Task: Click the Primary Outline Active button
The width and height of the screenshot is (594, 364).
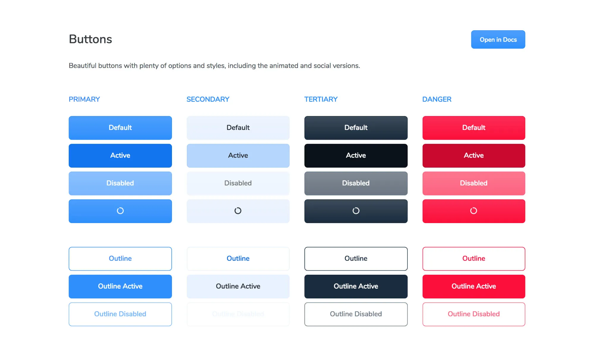Action: (120, 287)
